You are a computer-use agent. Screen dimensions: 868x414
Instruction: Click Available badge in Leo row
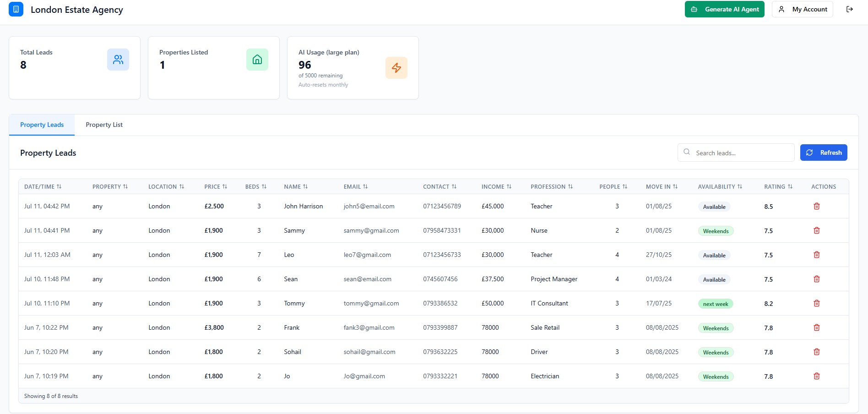coord(714,255)
